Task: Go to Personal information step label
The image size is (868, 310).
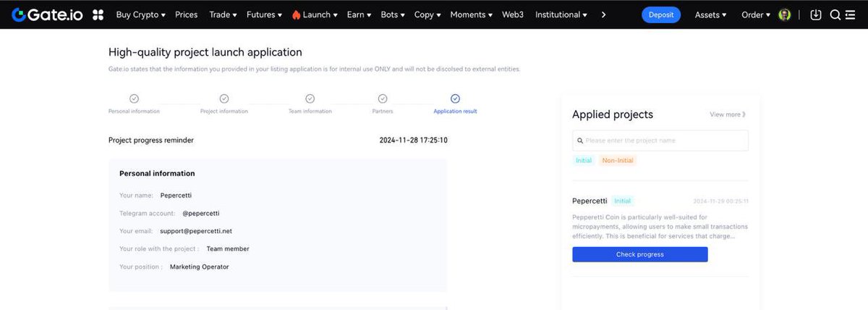Action: [x=134, y=112]
